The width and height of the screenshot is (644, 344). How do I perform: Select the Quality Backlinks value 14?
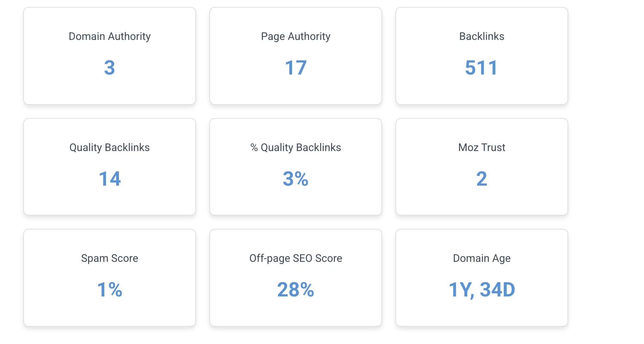110,179
